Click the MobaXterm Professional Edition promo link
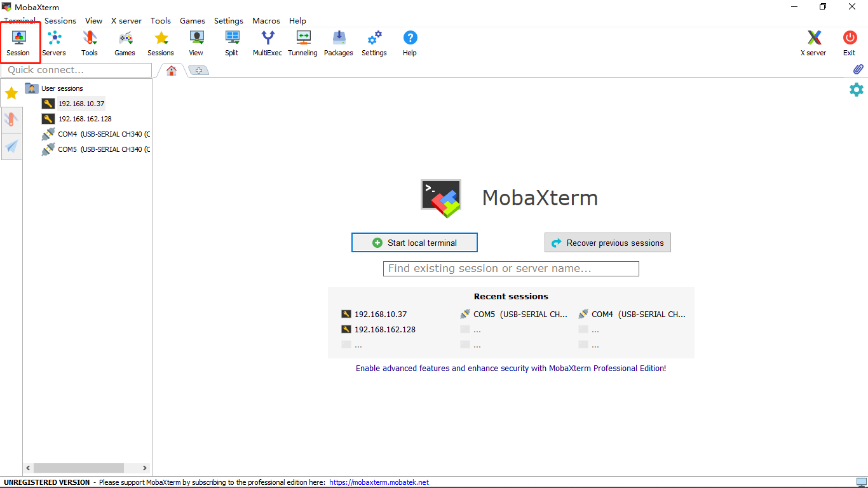The height and width of the screenshot is (488, 868). click(x=511, y=368)
